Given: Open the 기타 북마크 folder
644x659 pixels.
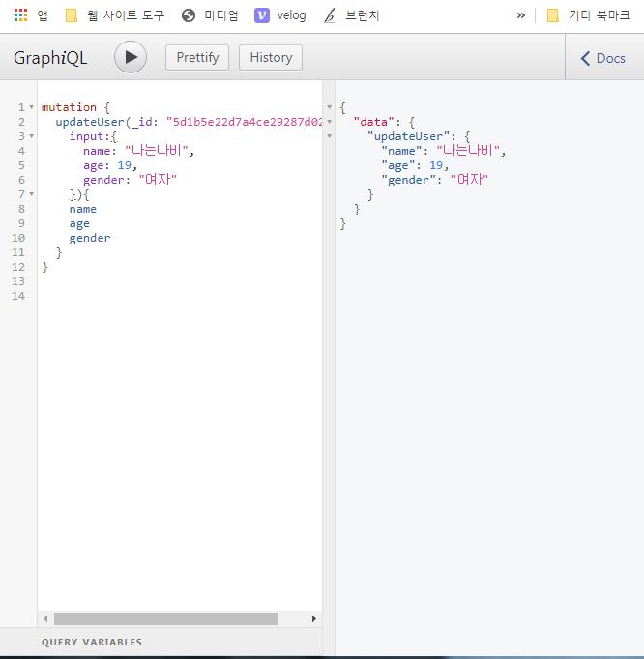Looking at the screenshot, I should 588,15.
